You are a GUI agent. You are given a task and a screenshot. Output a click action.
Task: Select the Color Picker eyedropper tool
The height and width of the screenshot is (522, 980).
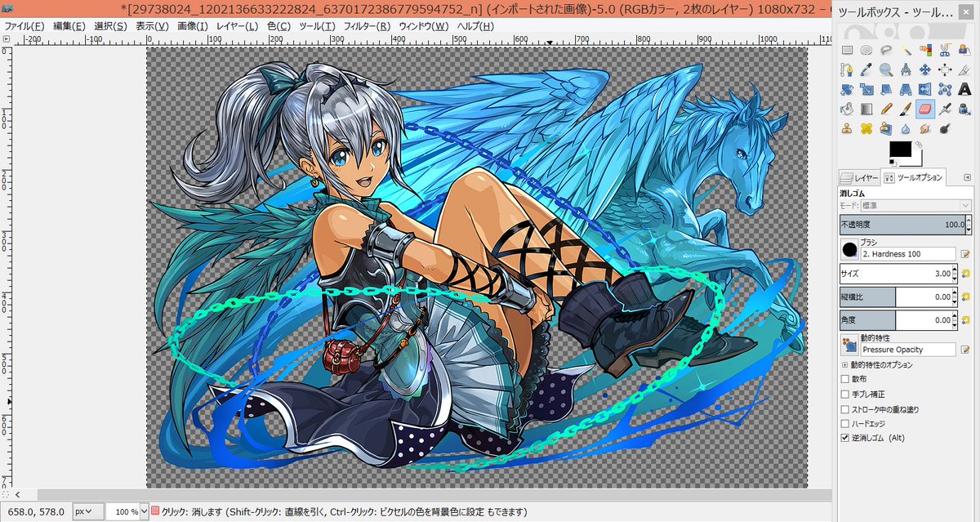point(866,69)
